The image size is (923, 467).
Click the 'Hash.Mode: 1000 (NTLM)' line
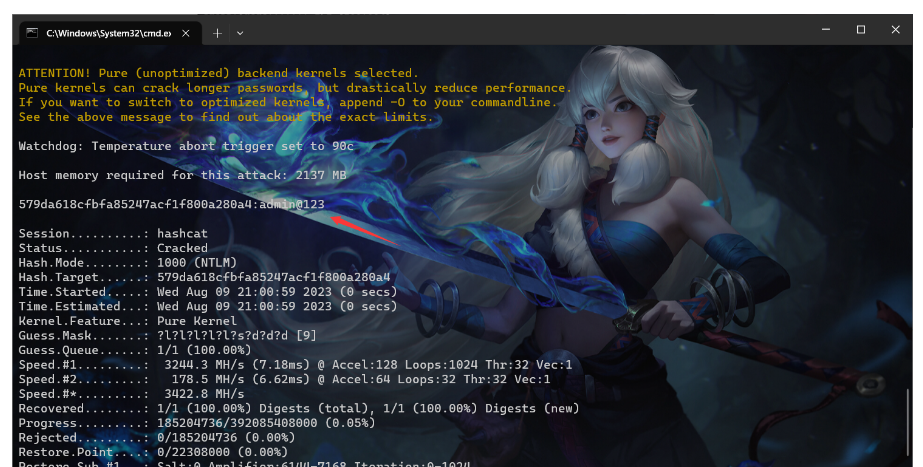128,263
